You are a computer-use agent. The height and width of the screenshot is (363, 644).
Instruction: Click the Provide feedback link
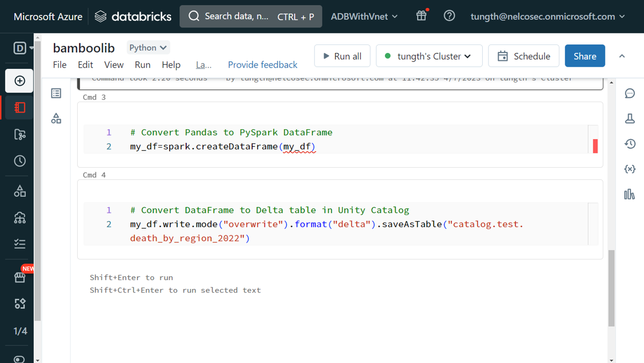(262, 65)
